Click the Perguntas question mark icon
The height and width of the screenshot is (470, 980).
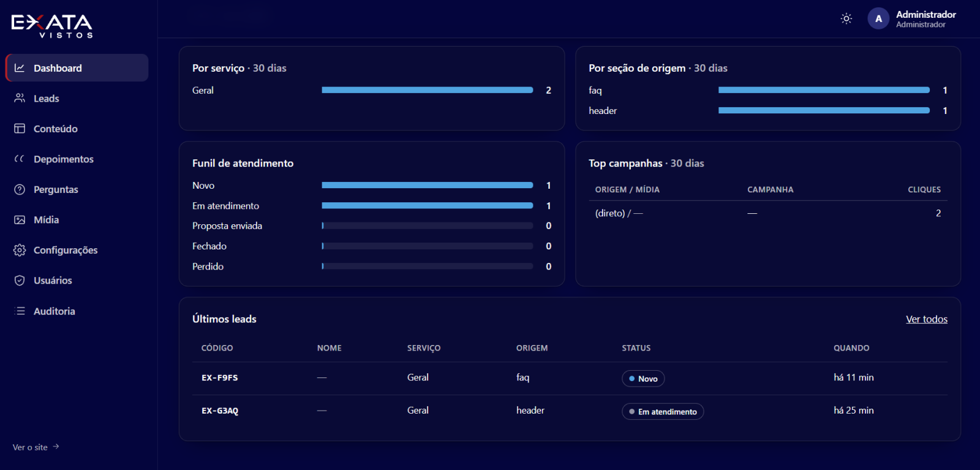click(x=20, y=189)
